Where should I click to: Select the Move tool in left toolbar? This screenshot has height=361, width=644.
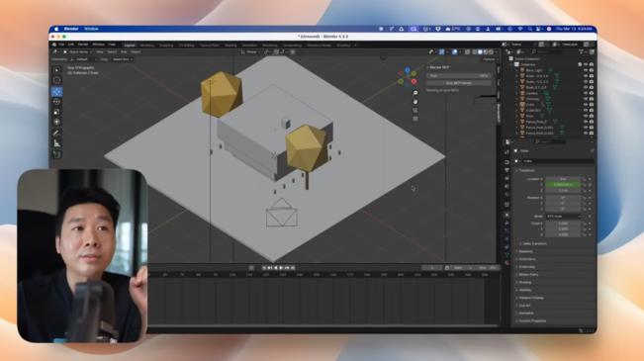(56, 91)
